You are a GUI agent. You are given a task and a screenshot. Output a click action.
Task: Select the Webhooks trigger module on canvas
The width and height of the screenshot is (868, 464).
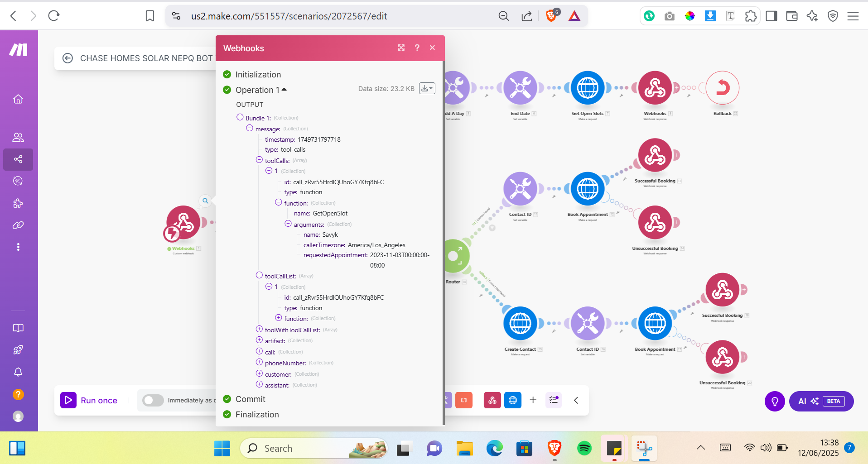coord(183,223)
